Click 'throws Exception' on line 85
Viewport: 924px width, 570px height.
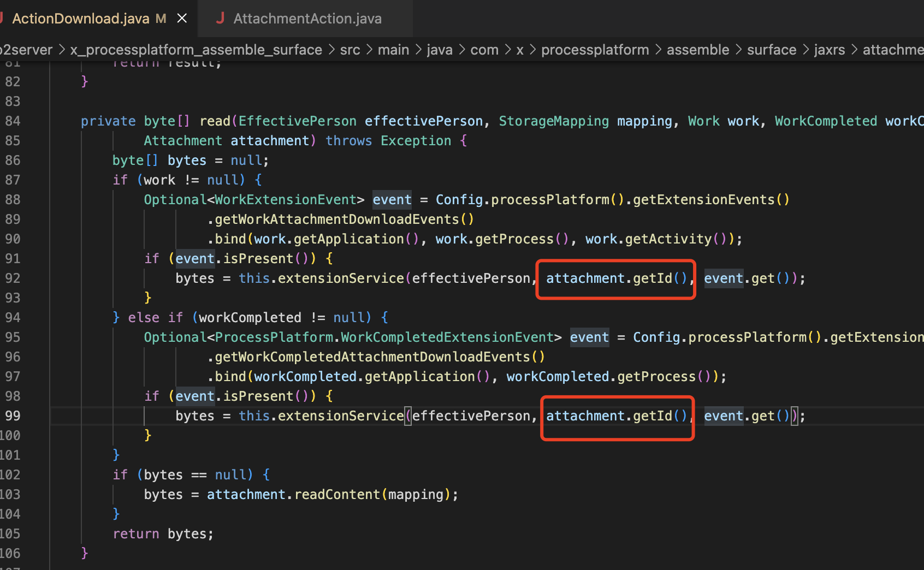pyautogui.click(x=388, y=141)
